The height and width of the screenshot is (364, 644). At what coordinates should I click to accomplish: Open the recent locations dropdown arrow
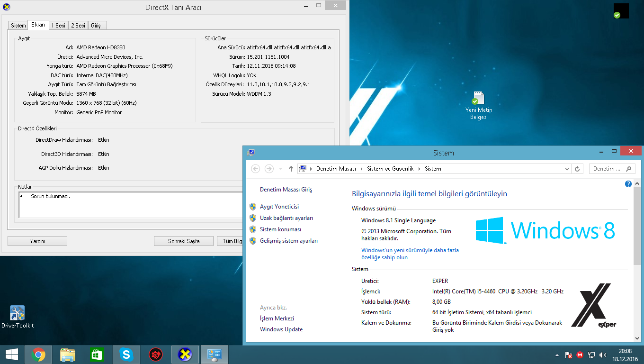tap(281, 169)
